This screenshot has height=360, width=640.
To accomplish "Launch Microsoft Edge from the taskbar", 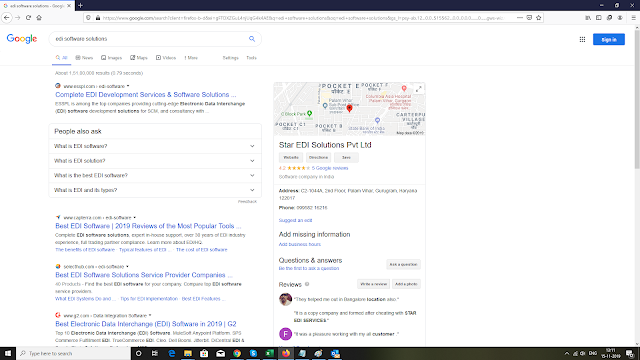I will tap(171, 353).
